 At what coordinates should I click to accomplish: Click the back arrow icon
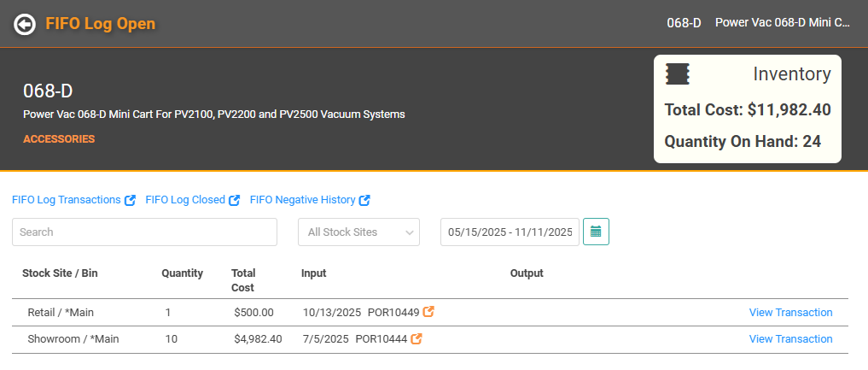[25, 24]
